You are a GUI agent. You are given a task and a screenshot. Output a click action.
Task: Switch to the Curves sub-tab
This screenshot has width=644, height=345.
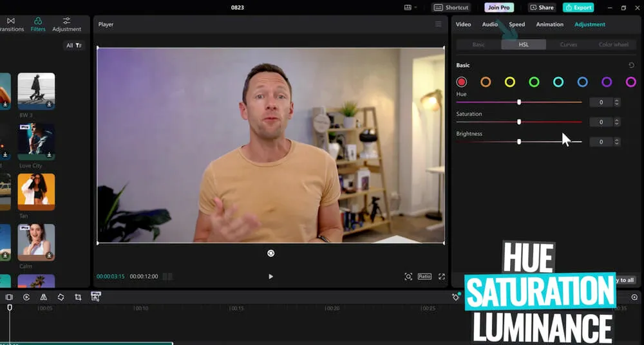tap(569, 44)
